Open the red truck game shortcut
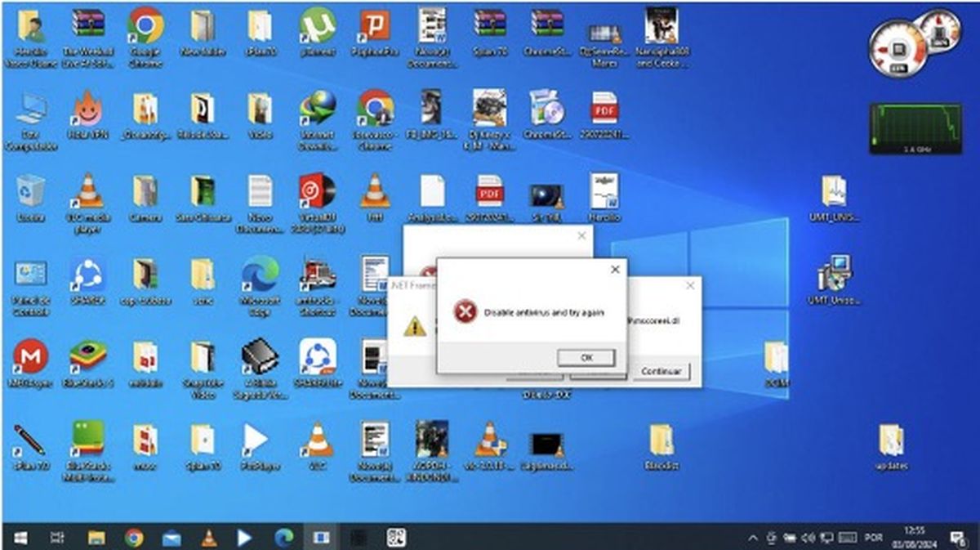The height and width of the screenshot is (550, 980). pyautogui.click(x=316, y=287)
